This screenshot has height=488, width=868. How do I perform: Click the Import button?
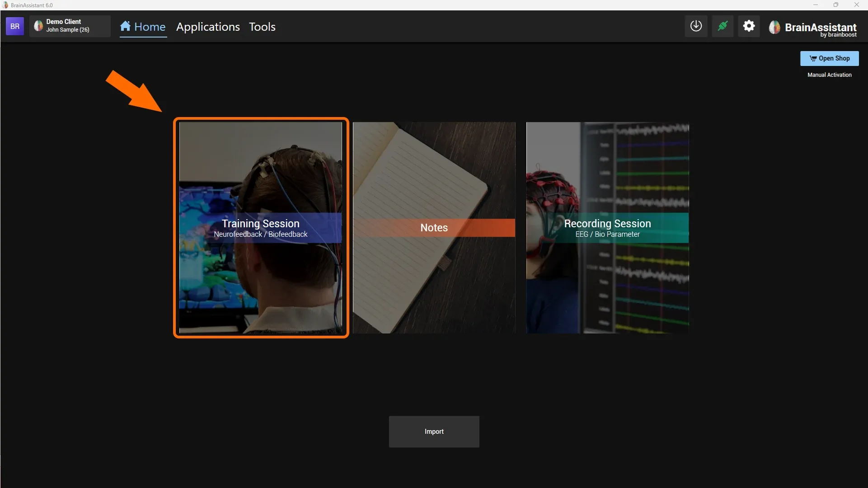pyautogui.click(x=434, y=432)
